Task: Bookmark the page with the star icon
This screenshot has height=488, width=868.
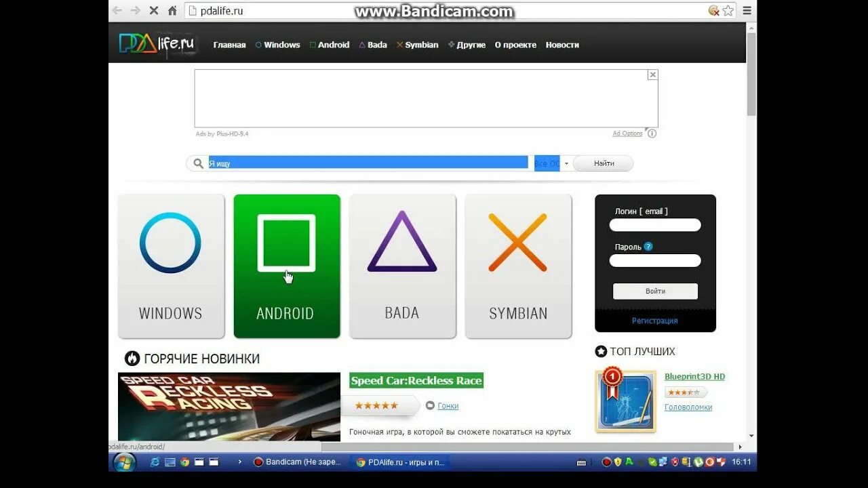Action: [x=728, y=11]
